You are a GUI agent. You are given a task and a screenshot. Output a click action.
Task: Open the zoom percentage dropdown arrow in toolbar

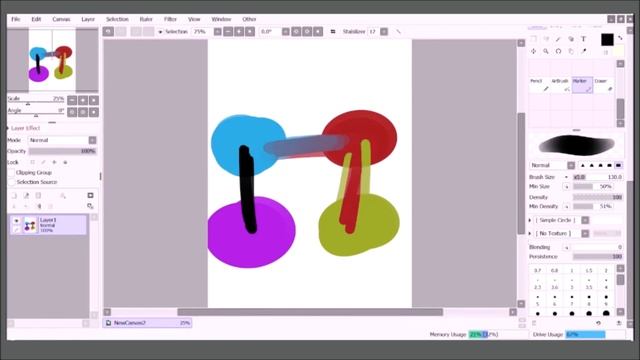click(218, 31)
